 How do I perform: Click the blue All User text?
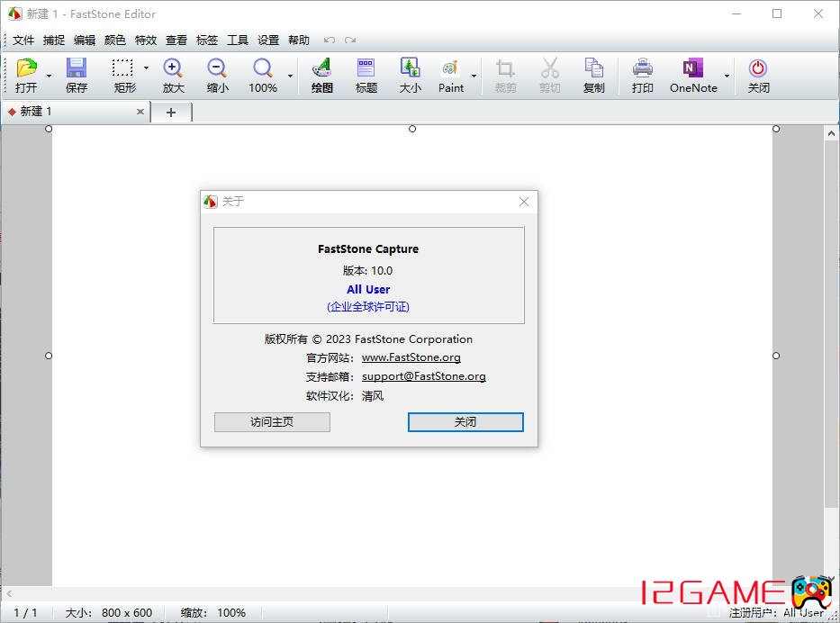368,289
